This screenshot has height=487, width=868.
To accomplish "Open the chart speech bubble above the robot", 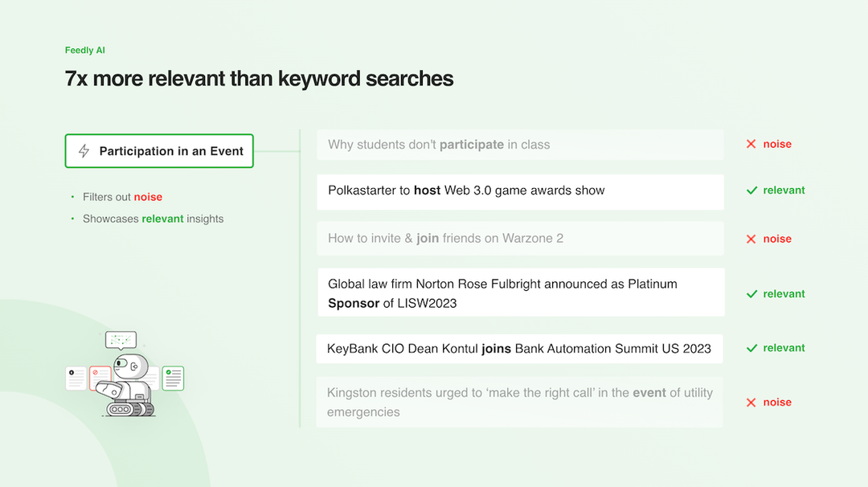I will point(121,340).
